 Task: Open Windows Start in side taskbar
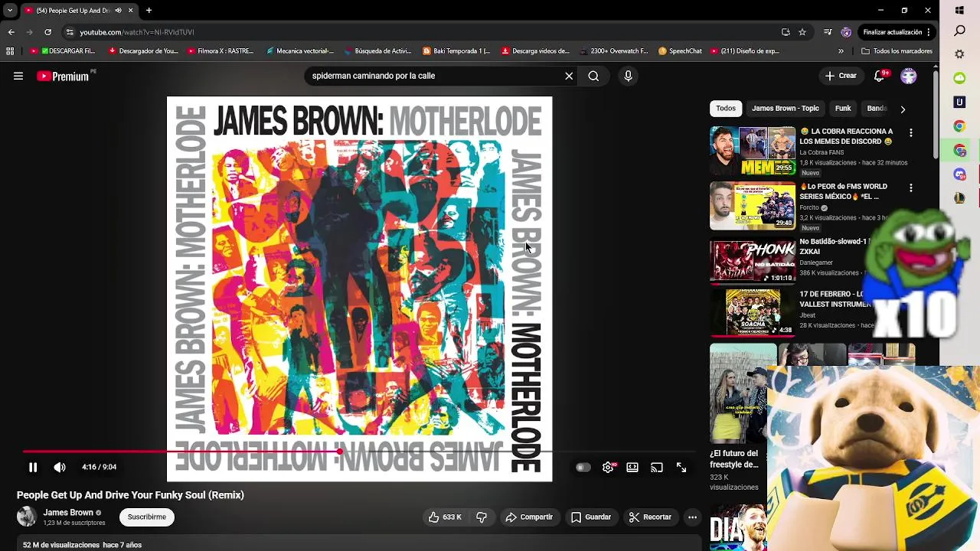point(960,11)
